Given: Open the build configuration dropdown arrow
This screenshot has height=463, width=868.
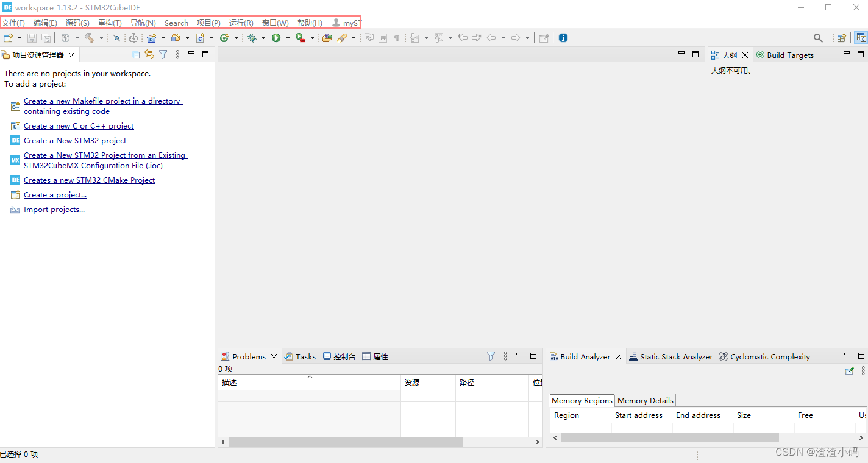Looking at the screenshot, I should tap(77, 38).
